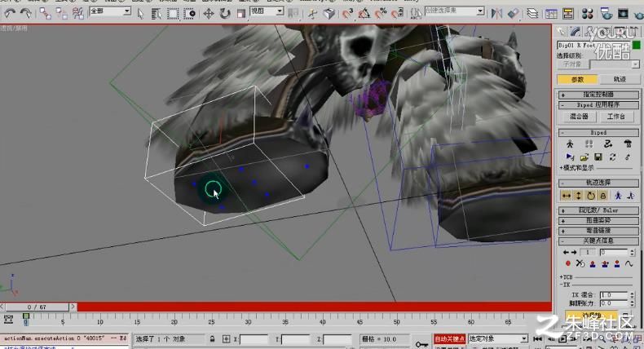Toggle Biped Mixer Mode icon
Image resolution: width=644 pixels, height=349 pixels.
pyautogui.click(x=627, y=144)
